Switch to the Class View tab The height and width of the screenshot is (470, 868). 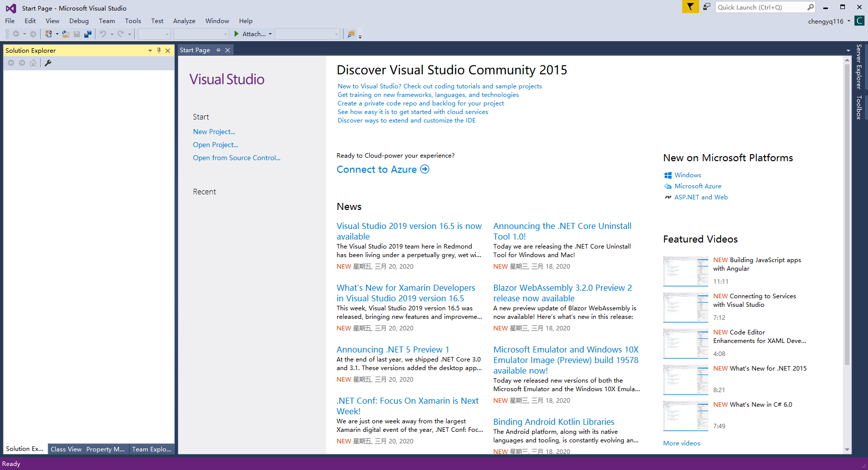click(x=66, y=449)
